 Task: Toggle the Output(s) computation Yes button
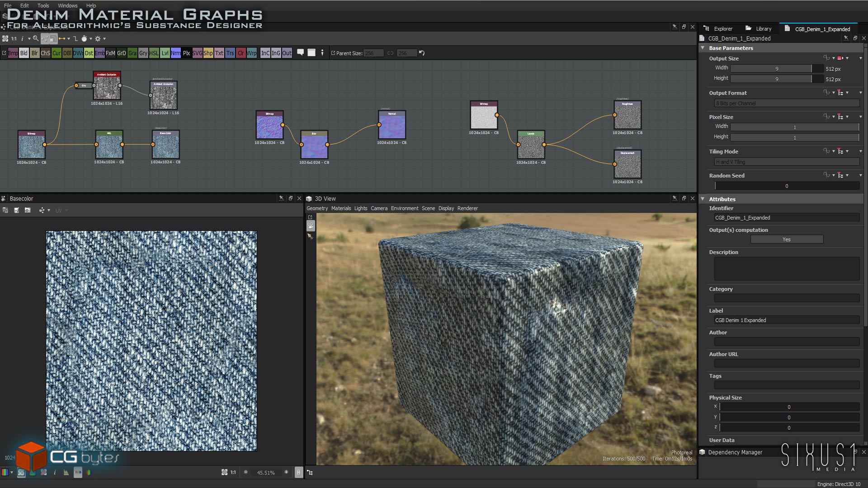click(787, 239)
